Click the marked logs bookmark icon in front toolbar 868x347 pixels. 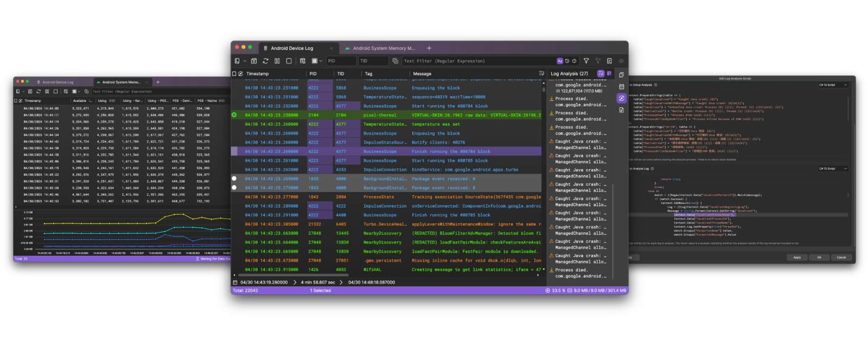[x=609, y=61]
